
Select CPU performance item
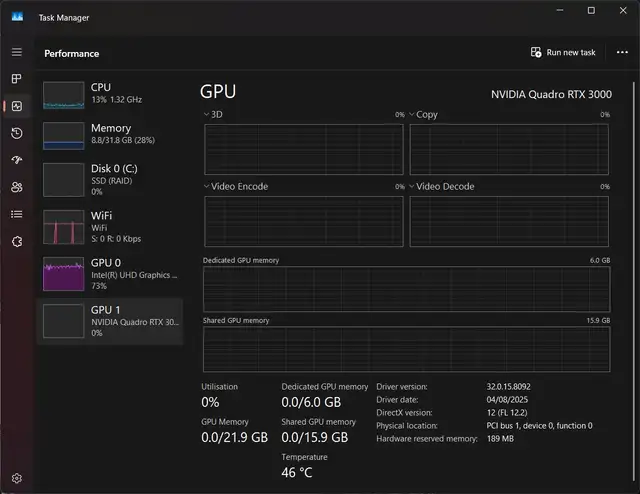click(110, 94)
